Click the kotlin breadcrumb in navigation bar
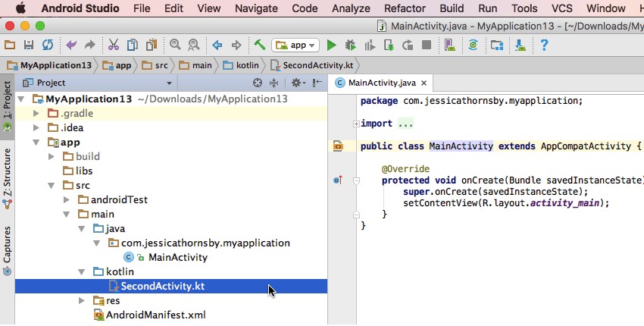 [241, 65]
